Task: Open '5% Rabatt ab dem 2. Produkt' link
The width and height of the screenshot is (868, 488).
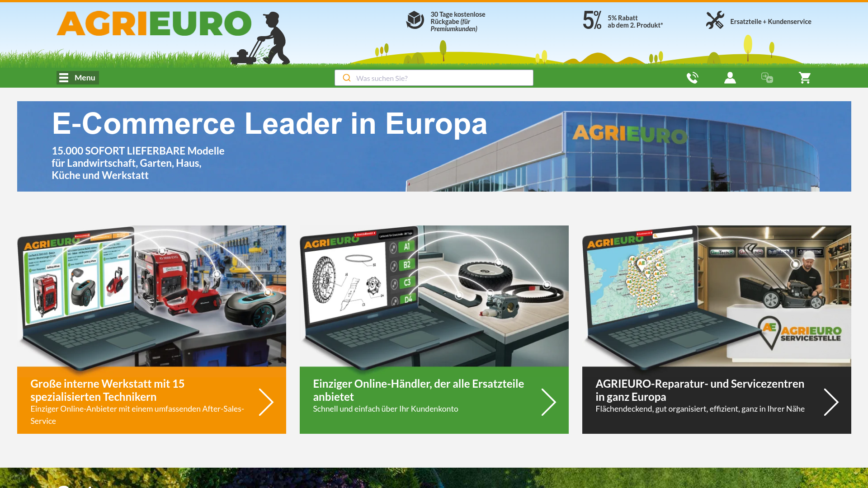Action: 635,21
